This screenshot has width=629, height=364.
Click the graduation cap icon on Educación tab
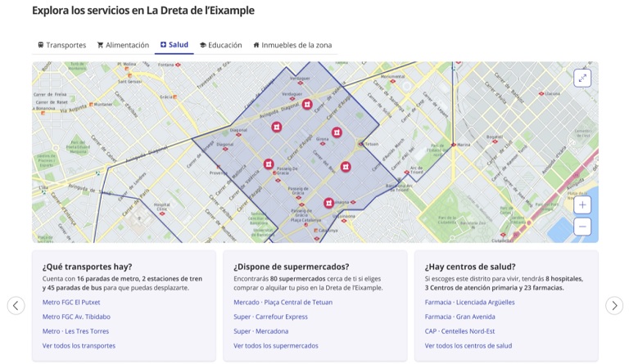pyautogui.click(x=203, y=45)
